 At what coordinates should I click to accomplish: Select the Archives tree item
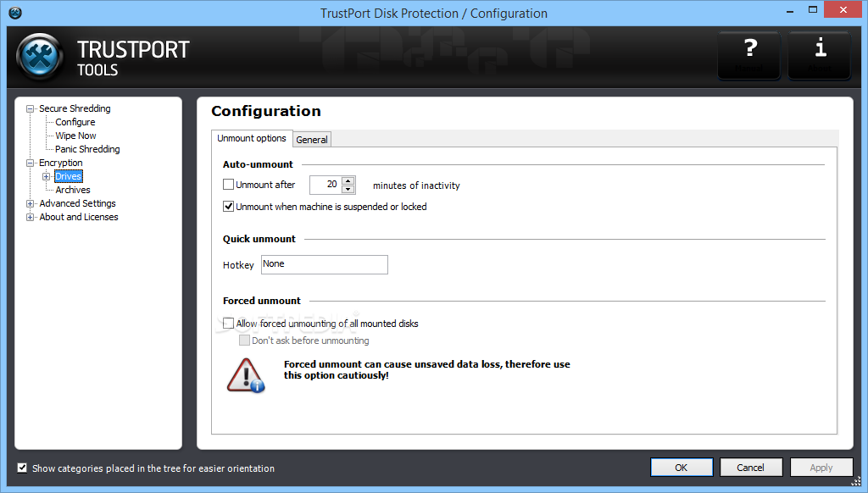73,190
